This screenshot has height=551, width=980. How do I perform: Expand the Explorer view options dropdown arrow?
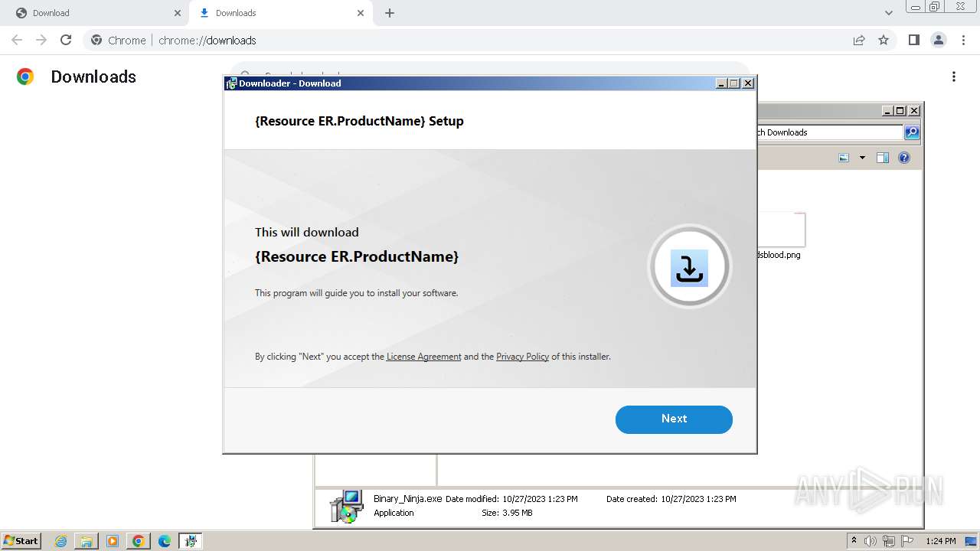862,158
